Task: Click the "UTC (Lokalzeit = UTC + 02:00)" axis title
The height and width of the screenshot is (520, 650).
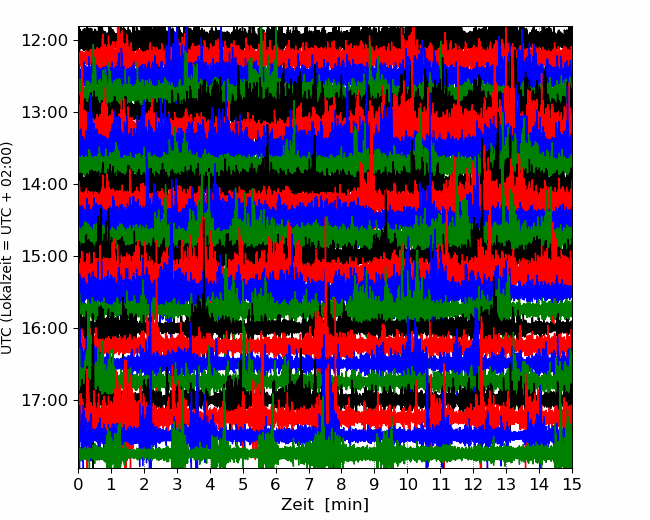Action: (x=7, y=248)
